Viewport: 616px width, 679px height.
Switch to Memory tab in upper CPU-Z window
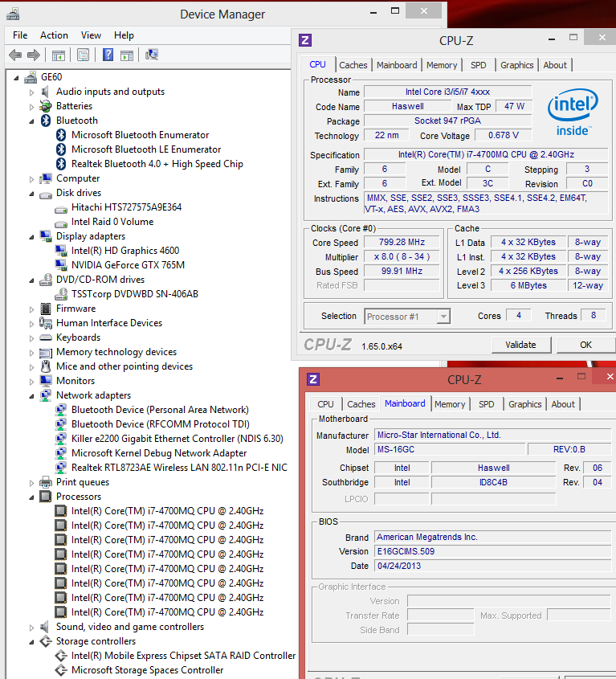442,65
